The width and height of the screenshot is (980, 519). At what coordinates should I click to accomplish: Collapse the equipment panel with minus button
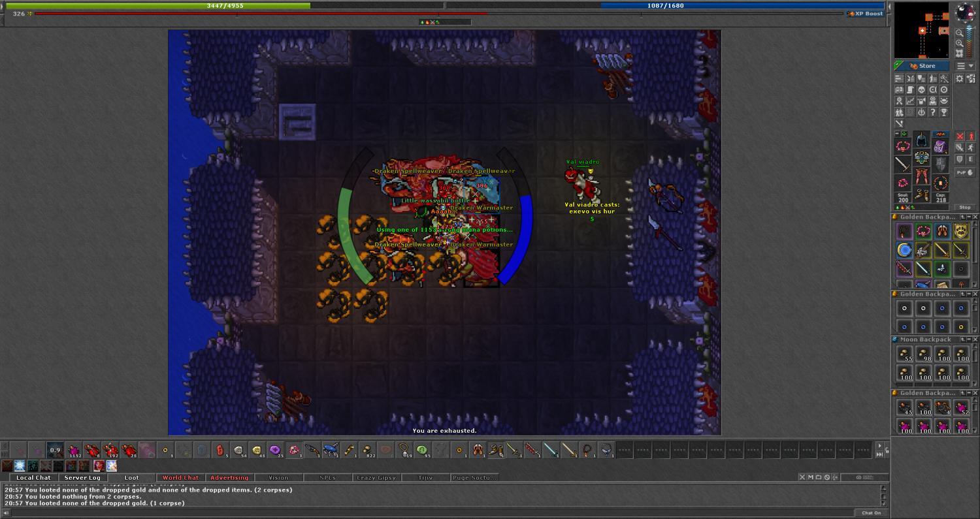click(x=897, y=133)
